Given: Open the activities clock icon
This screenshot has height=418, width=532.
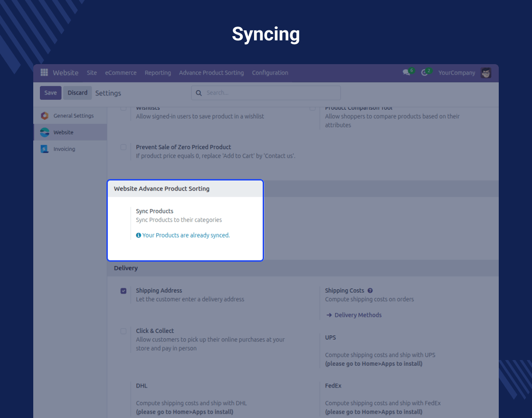Looking at the screenshot, I should [424, 73].
